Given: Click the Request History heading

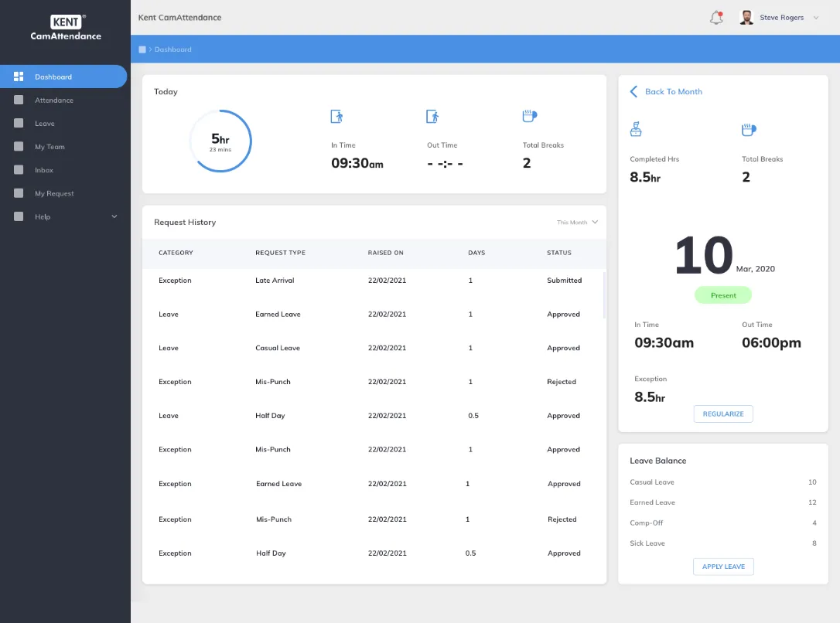Looking at the screenshot, I should [x=185, y=222].
